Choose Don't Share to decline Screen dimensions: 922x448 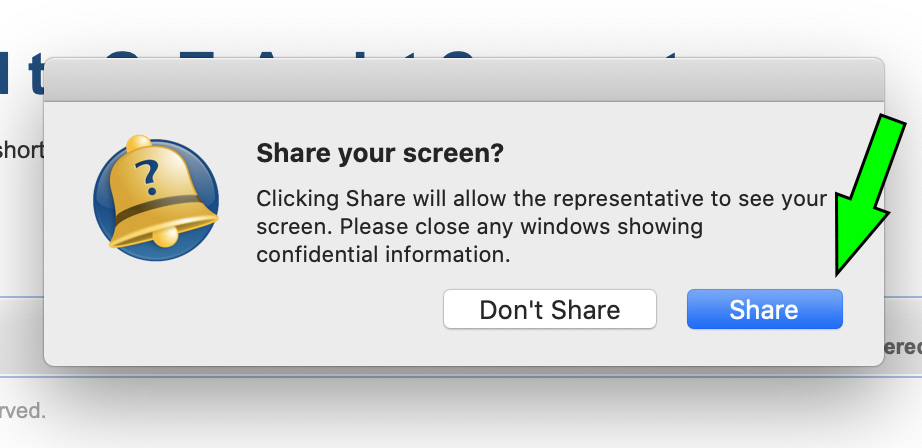[550, 309]
